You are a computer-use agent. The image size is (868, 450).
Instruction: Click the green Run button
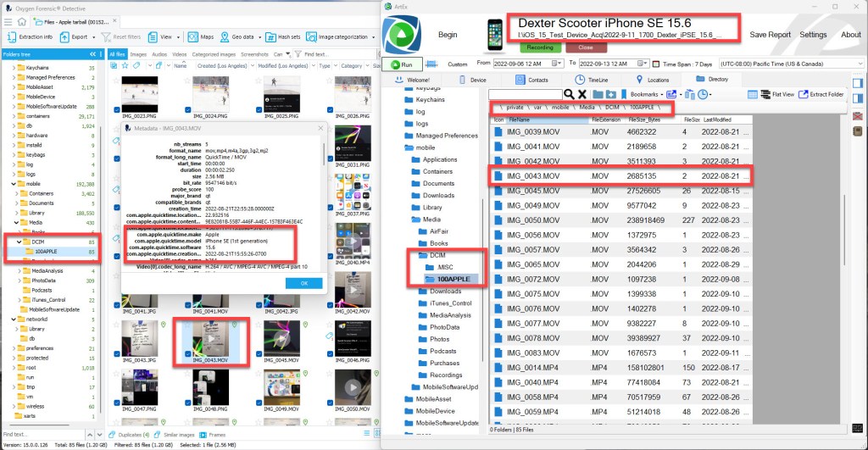403,64
